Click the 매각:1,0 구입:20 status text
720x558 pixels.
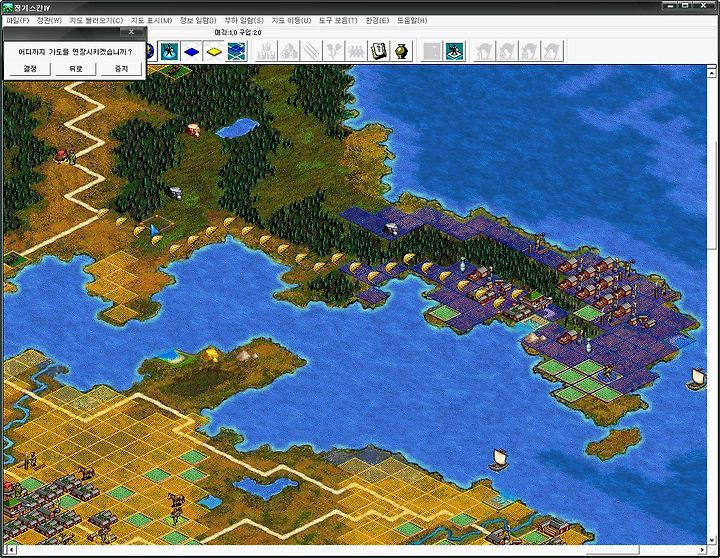click(238, 33)
